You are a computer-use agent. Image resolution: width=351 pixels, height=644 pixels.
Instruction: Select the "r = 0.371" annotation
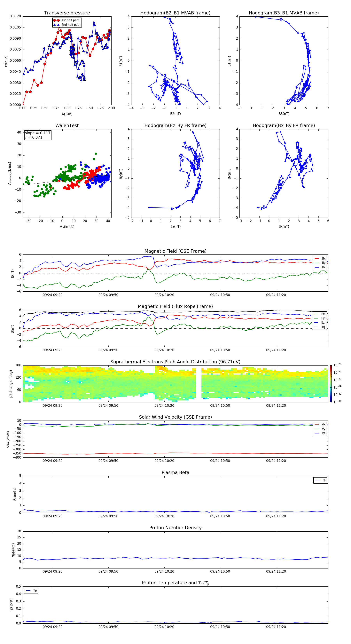pyautogui.click(x=34, y=137)
